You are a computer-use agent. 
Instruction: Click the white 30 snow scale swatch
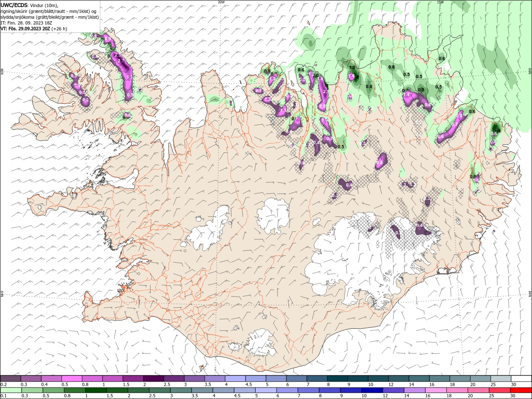pyautogui.click(x=521, y=379)
